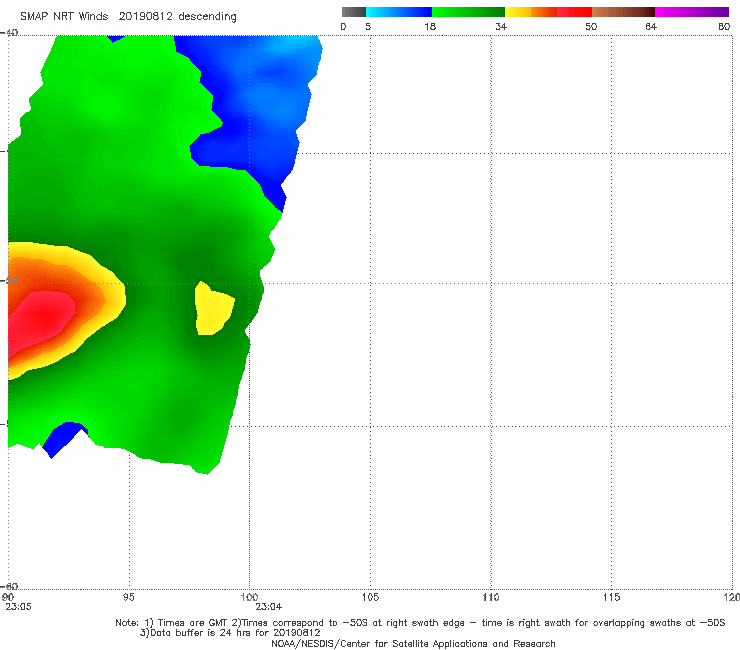Click the color bar label '64'
This screenshot has height=650, width=740.
(651, 26)
